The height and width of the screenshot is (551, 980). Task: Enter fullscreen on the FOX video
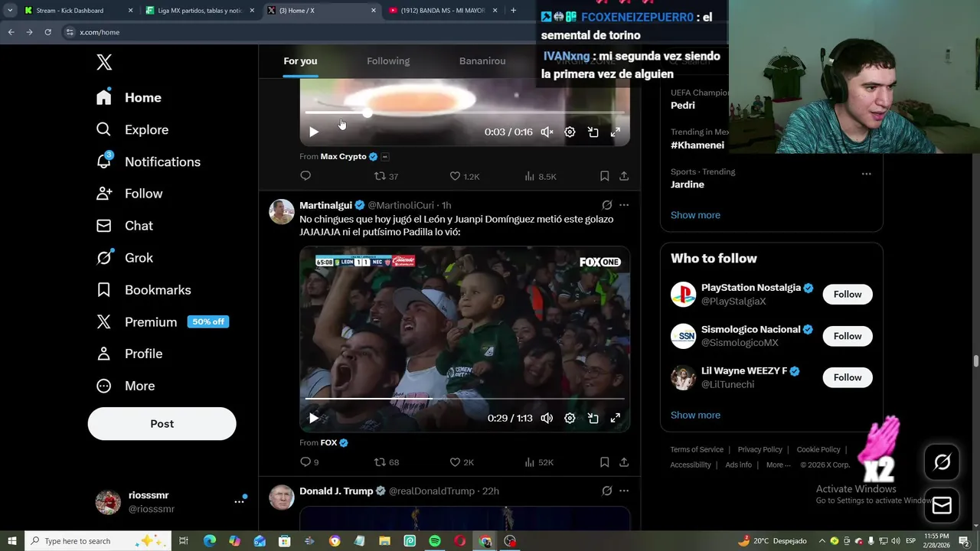pos(615,418)
